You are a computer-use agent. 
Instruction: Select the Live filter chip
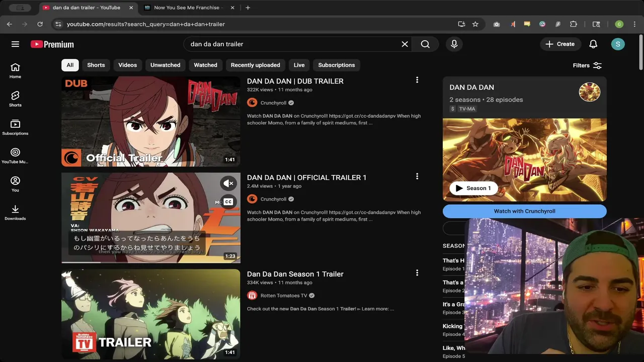(299, 65)
